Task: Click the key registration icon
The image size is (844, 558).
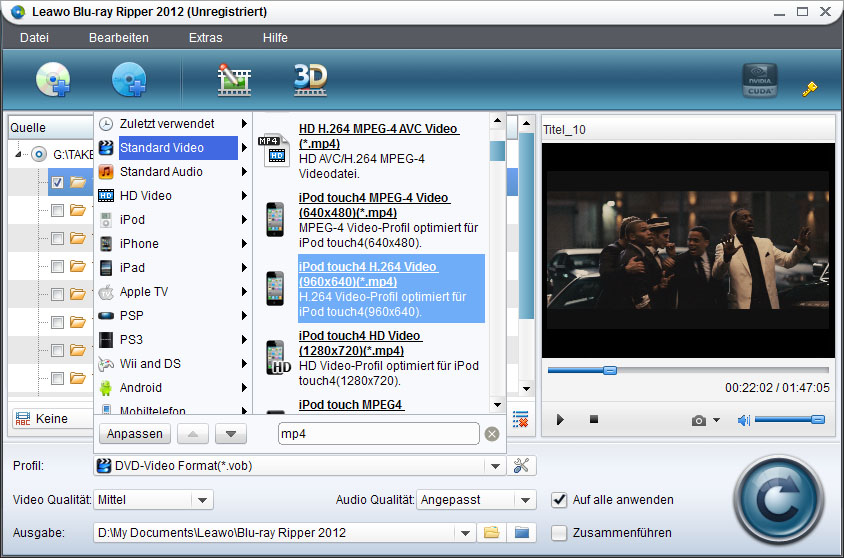Action: point(810,88)
